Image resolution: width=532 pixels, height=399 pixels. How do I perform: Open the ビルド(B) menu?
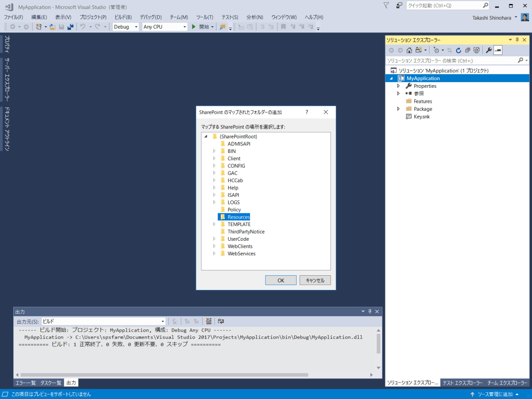pos(123,17)
